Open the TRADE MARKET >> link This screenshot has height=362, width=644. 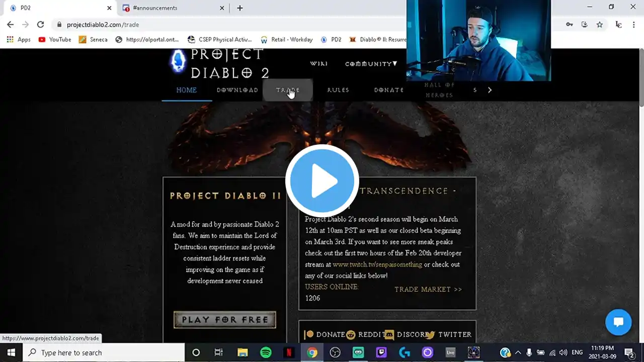pyautogui.click(x=428, y=289)
